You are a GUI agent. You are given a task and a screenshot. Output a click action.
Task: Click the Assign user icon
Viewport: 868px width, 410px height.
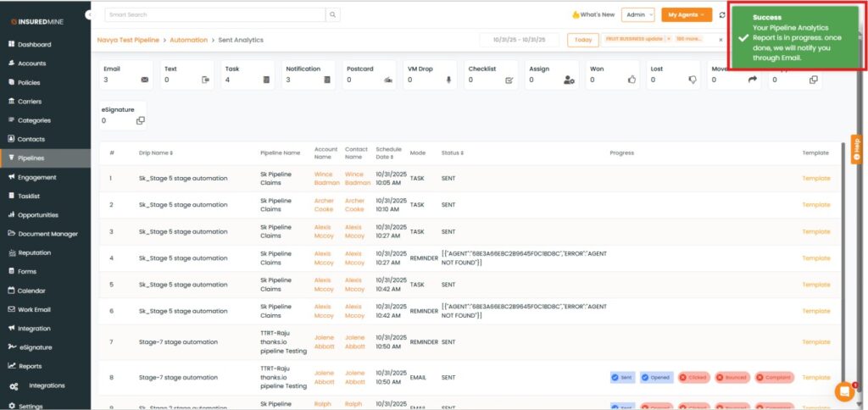pos(570,80)
